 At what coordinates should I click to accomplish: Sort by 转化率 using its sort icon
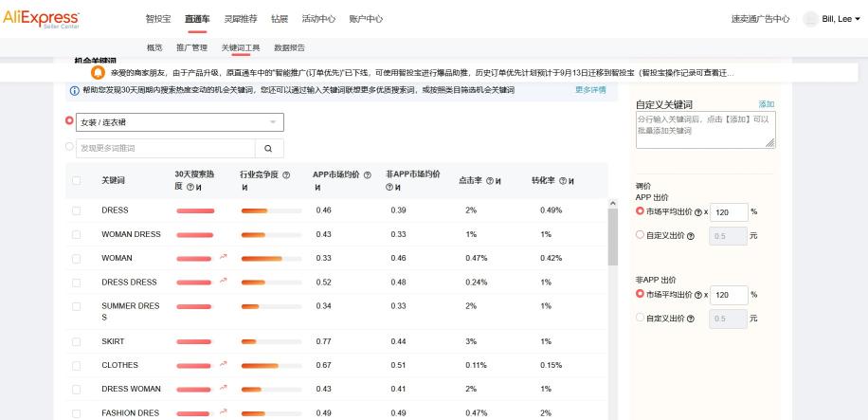[570, 181]
